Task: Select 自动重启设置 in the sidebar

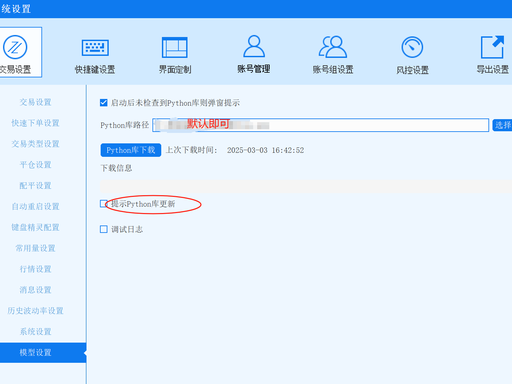Action: coord(35,206)
